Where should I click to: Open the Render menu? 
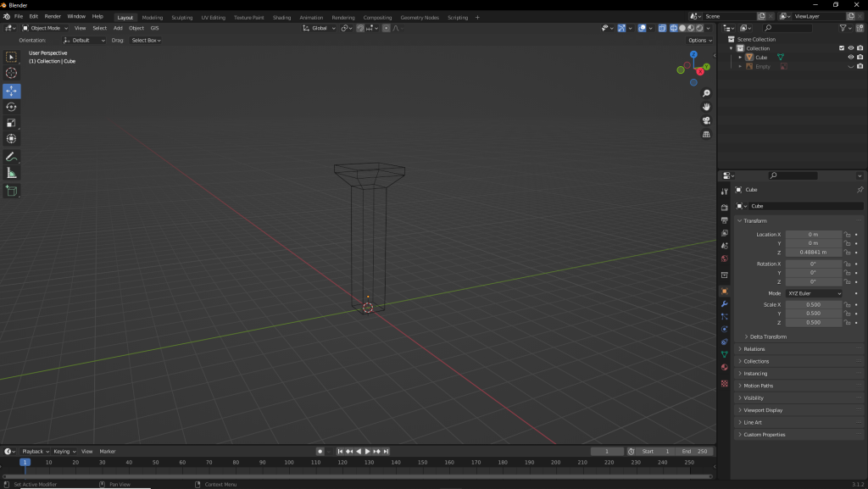click(53, 16)
